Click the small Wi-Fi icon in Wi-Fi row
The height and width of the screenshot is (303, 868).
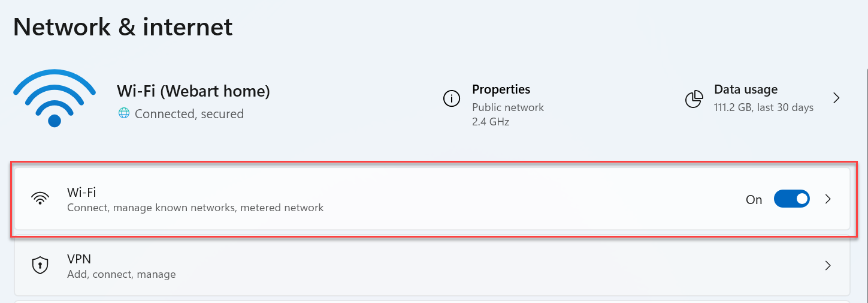tap(40, 199)
